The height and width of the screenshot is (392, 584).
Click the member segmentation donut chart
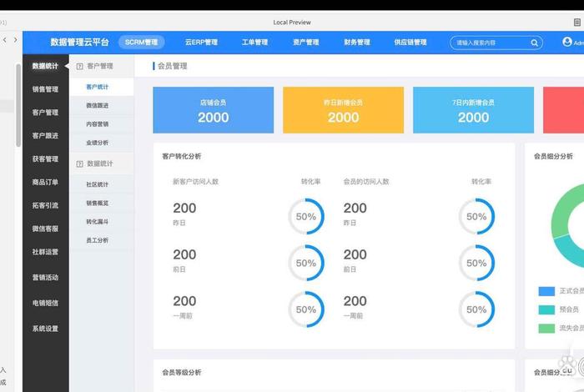coord(567,225)
